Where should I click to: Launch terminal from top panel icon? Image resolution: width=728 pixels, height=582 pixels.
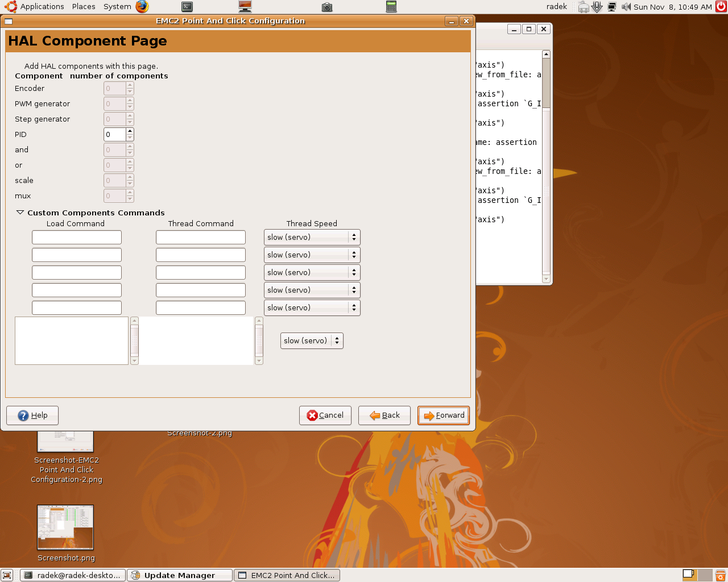[187, 7]
